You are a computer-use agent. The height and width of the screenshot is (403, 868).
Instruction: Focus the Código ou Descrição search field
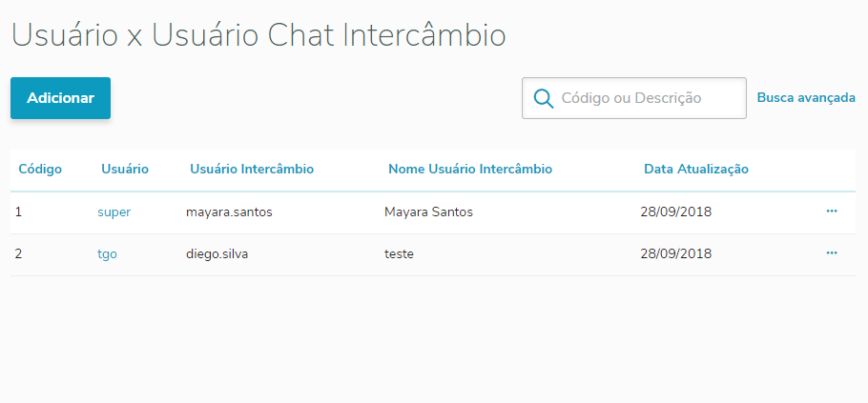(649, 98)
